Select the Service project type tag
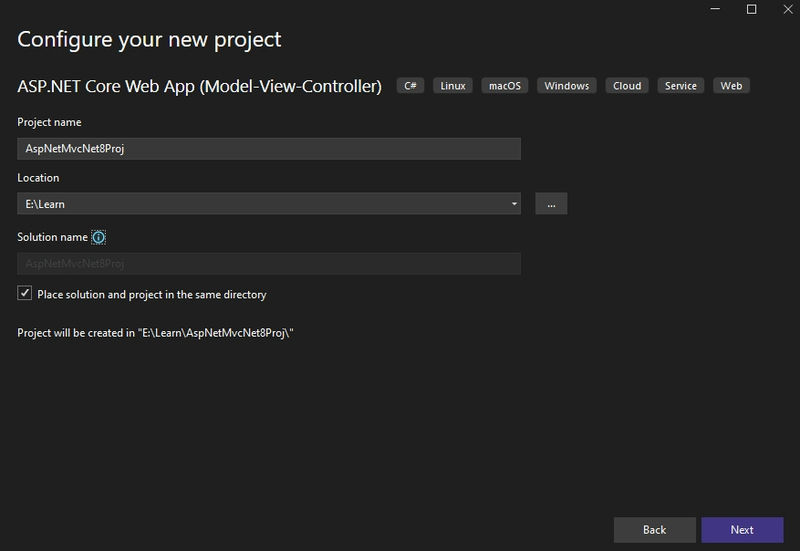This screenshot has height=551, width=800. point(681,86)
